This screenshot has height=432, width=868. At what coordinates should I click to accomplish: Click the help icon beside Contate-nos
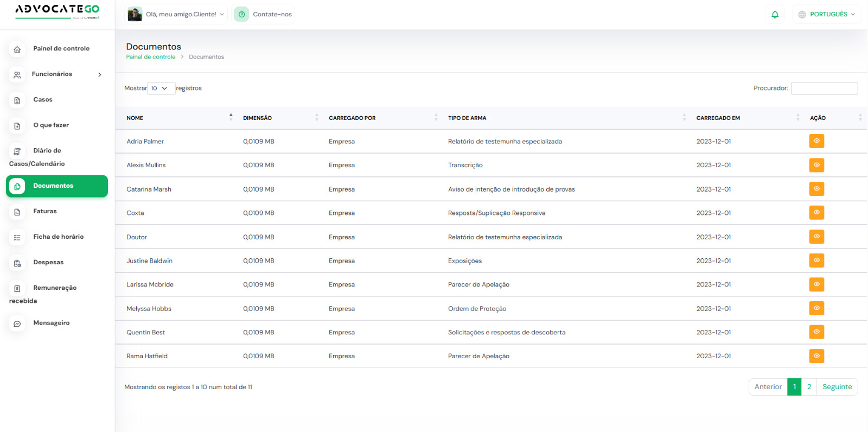point(242,15)
